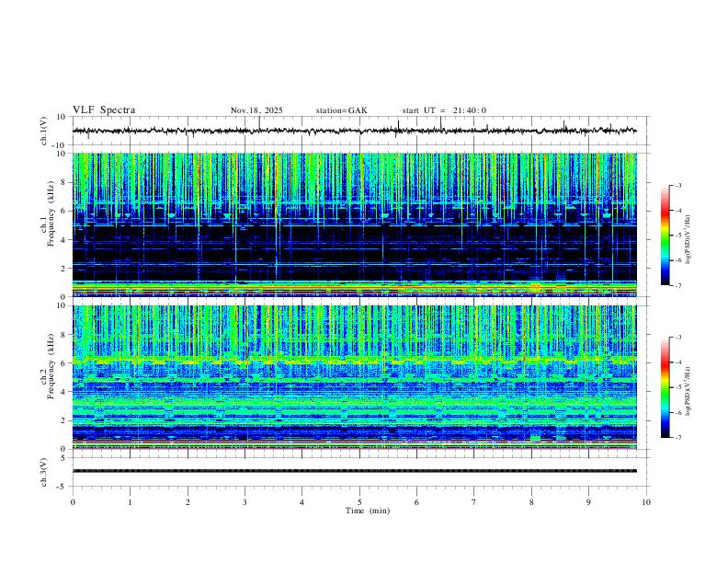Click the upper PSD color bar
This screenshot has height=563, width=728.
click(x=665, y=236)
